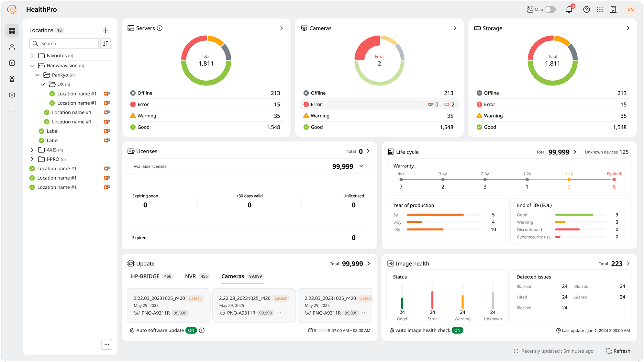The image size is (644, 362).
Task: Select the Offline row in Servers card
Action: click(x=206, y=93)
